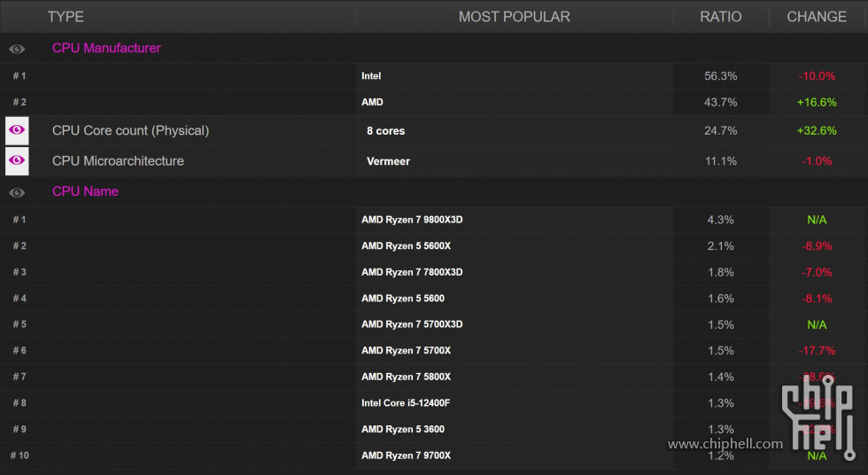Click the 4.3% ratio of Ryzen 7 9800X3D
The height and width of the screenshot is (475, 868).
[x=721, y=220]
